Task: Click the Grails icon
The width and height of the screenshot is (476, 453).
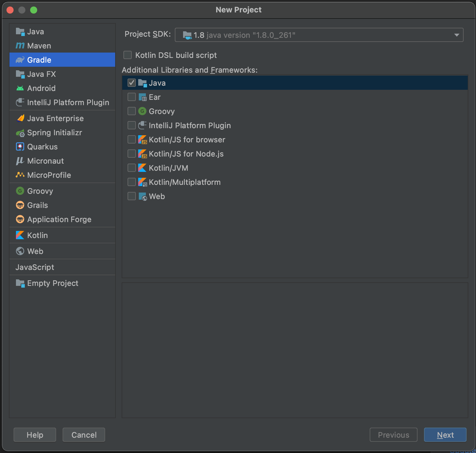Action: coord(20,205)
